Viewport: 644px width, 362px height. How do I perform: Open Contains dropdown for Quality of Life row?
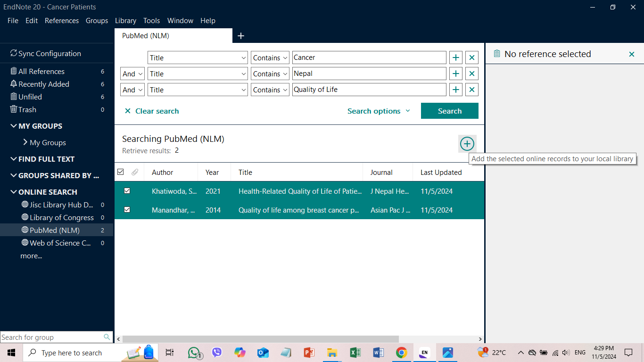pos(270,90)
